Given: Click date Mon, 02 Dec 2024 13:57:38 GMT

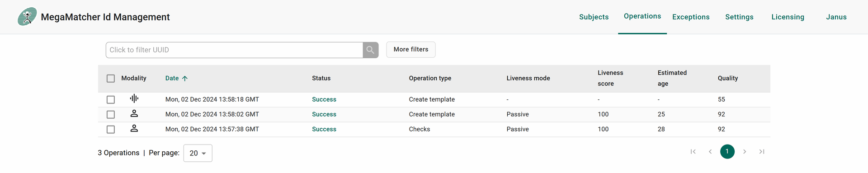Looking at the screenshot, I should click(212, 129).
